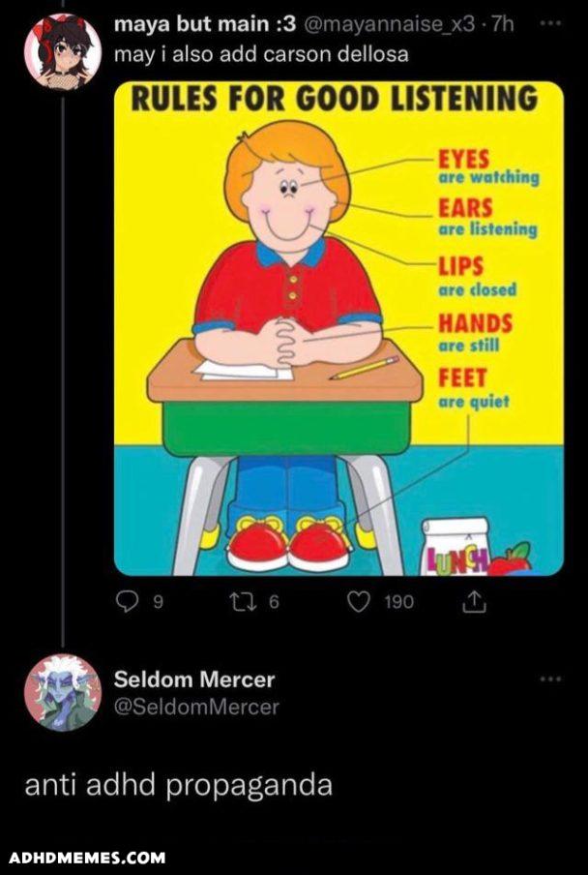This screenshot has height=875, width=588.
Task: Click the 'anti adhd propaganda' reply text
Action: [178, 785]
